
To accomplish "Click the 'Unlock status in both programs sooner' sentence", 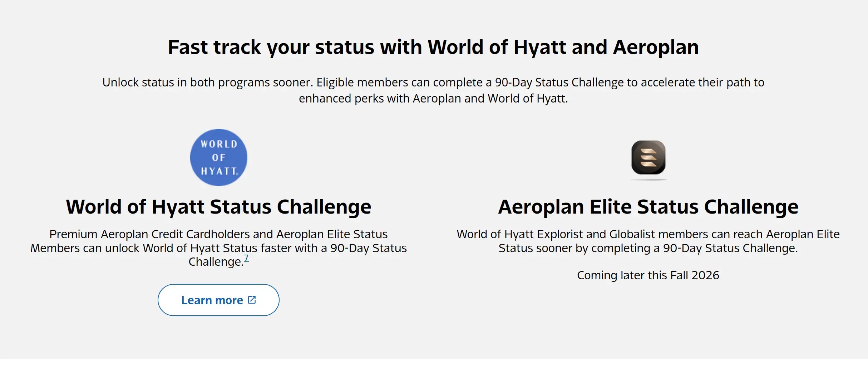I will (208, 82).
